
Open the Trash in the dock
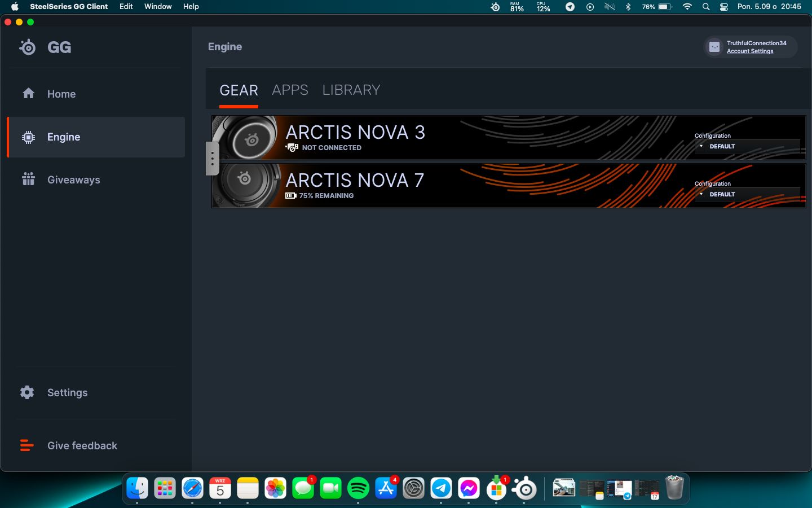(674, 488)
